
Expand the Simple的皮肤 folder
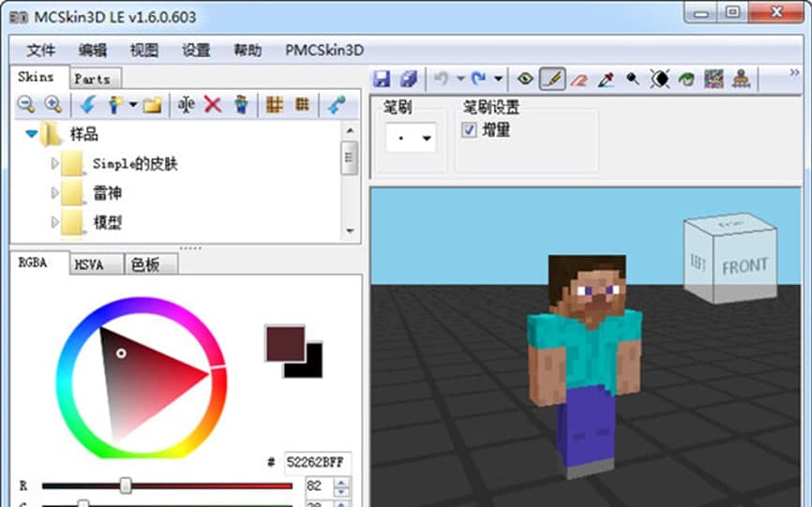pyautogui.click(x=54, y=163)
